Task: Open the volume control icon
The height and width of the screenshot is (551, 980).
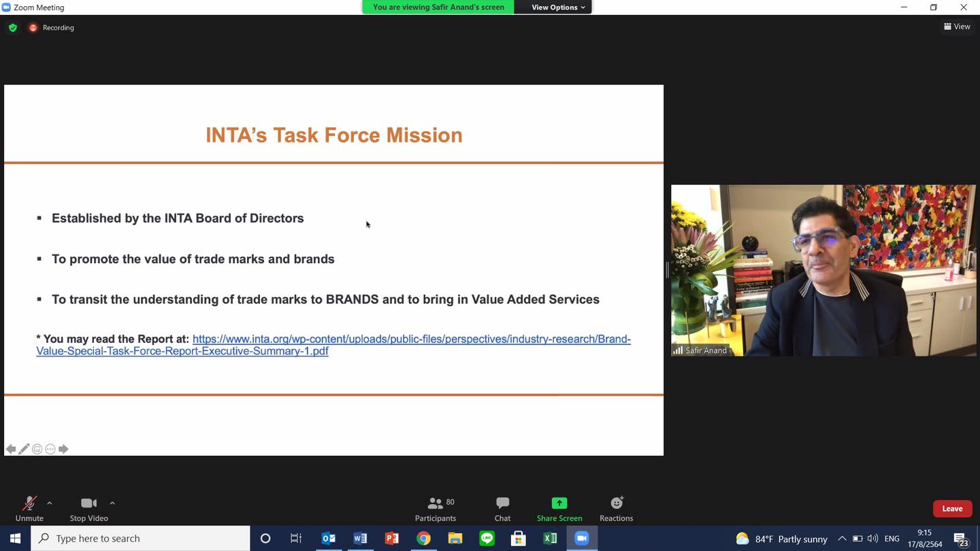Action: point(872,538)
